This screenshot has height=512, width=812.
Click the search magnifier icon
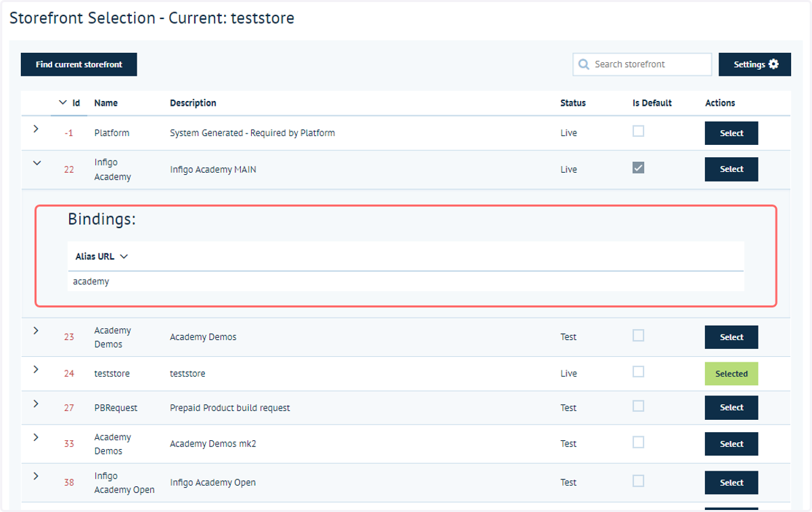[583, 64]
